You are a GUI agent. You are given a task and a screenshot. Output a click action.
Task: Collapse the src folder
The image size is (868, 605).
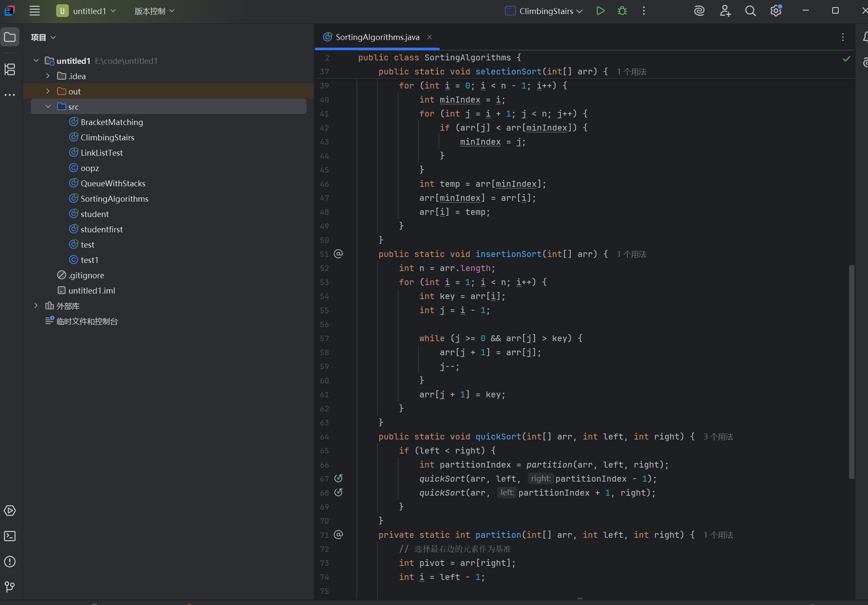pos(48,107)
